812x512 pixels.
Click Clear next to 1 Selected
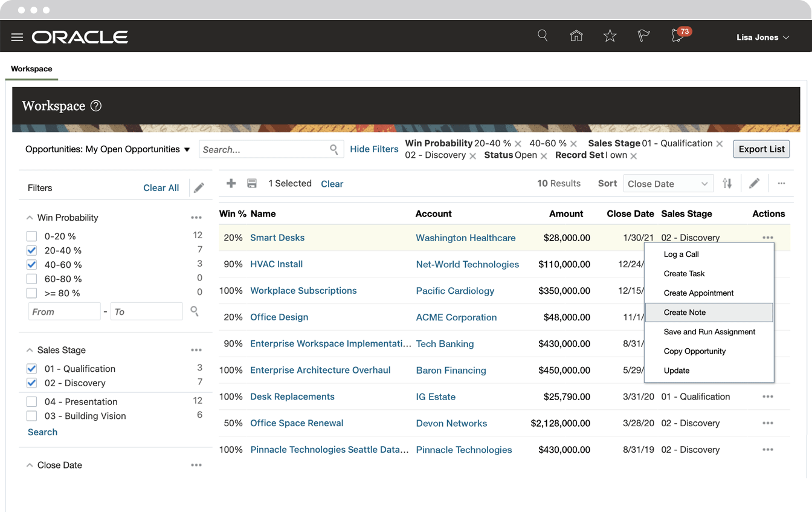332,184
